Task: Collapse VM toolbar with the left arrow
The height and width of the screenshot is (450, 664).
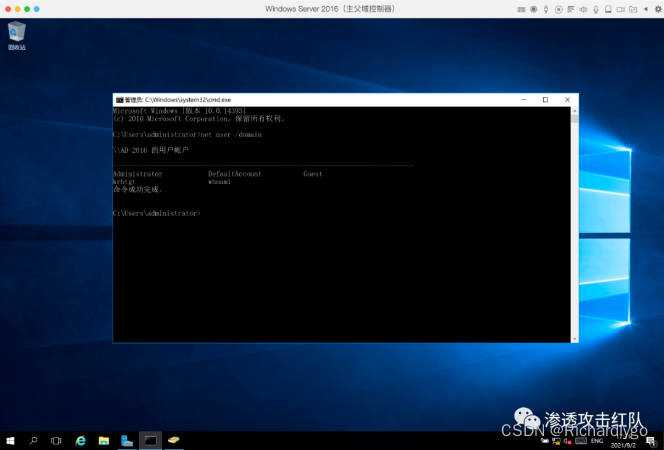Action: coord(646,9)
